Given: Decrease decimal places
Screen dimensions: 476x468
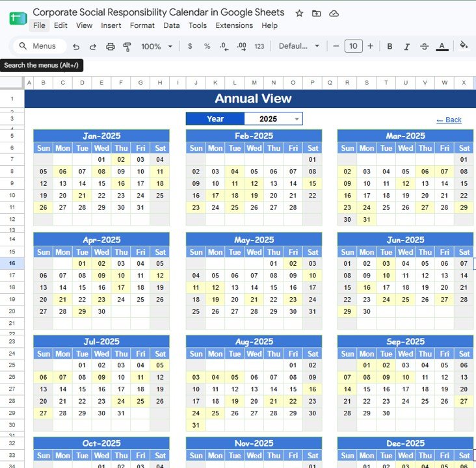Looking at the screenshot, I should pyautogui.click(x=224, y=46).
